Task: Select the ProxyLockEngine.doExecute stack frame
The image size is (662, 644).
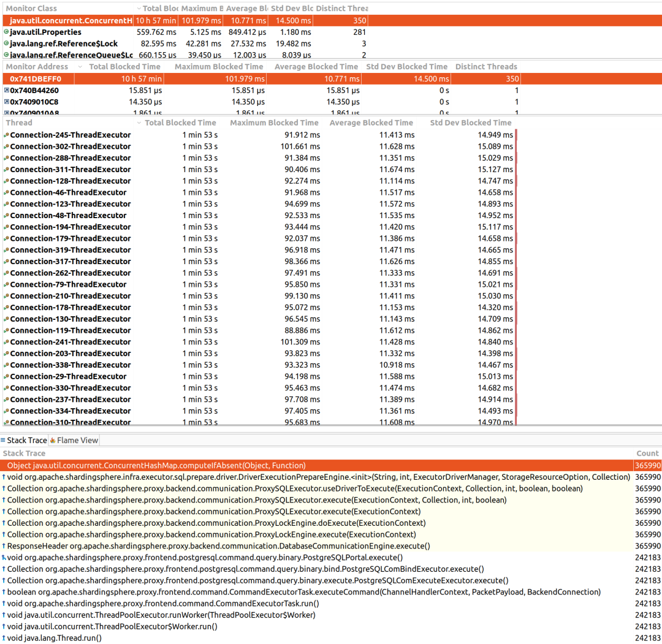Action: 331,523
